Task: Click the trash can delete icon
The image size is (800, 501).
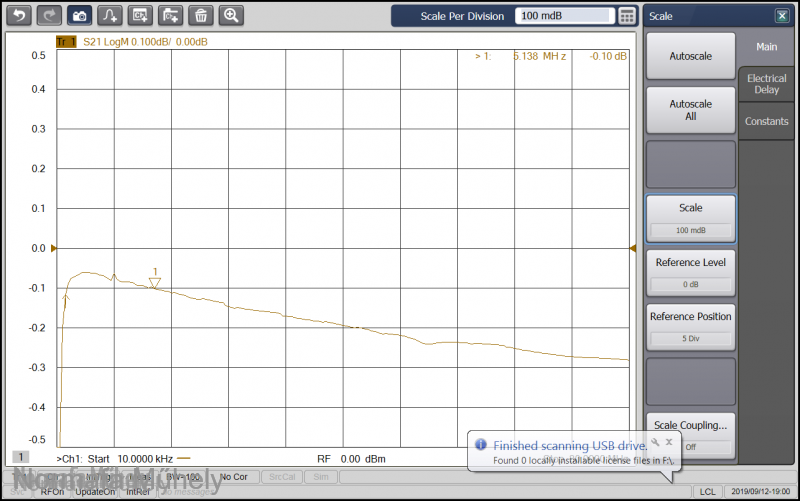Action: click(x=201, y=16)
